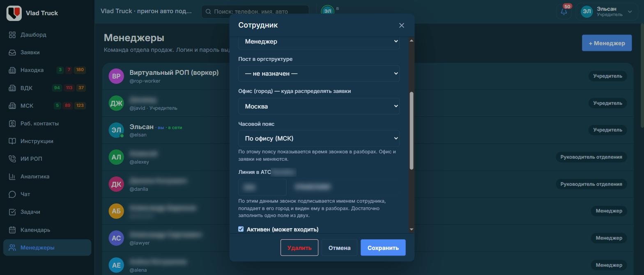Click the Менеджеры people icon
Image resolution: width=644 pixels, height=275 pixels.
[x=12, y=247]
